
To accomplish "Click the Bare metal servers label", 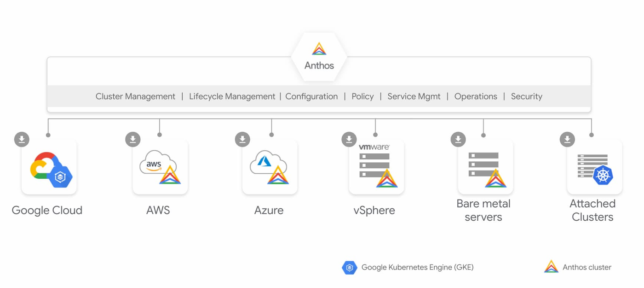I will coord(483,210).
